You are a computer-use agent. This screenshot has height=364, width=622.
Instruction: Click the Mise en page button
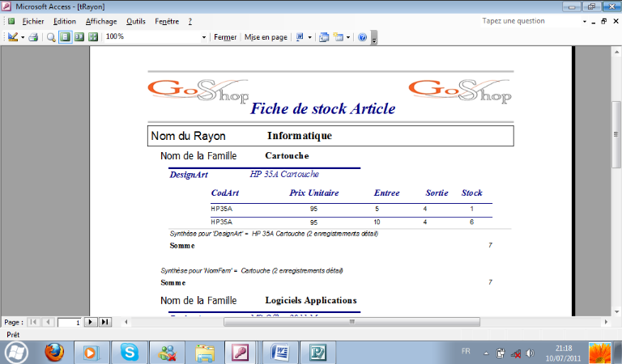pos(266,37)
